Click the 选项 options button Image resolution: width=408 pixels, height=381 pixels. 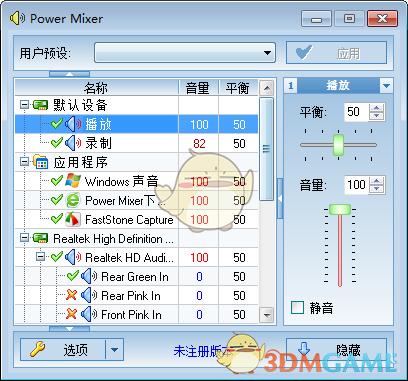(63, 350)
